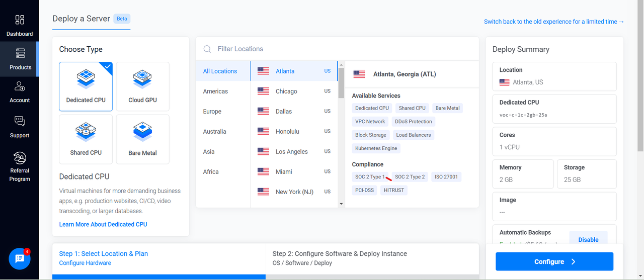Click the Dedicated CPU service tag

(x=372, y=108)
